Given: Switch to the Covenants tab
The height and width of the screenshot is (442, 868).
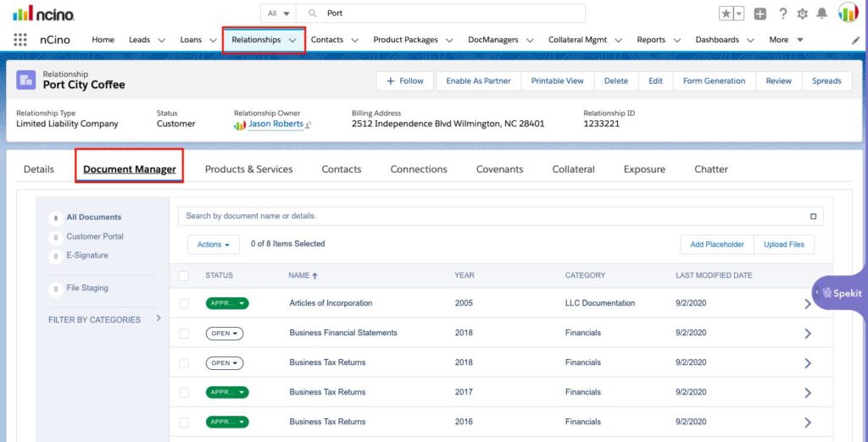Looking at the screenshot, I should tap(499, 169).
